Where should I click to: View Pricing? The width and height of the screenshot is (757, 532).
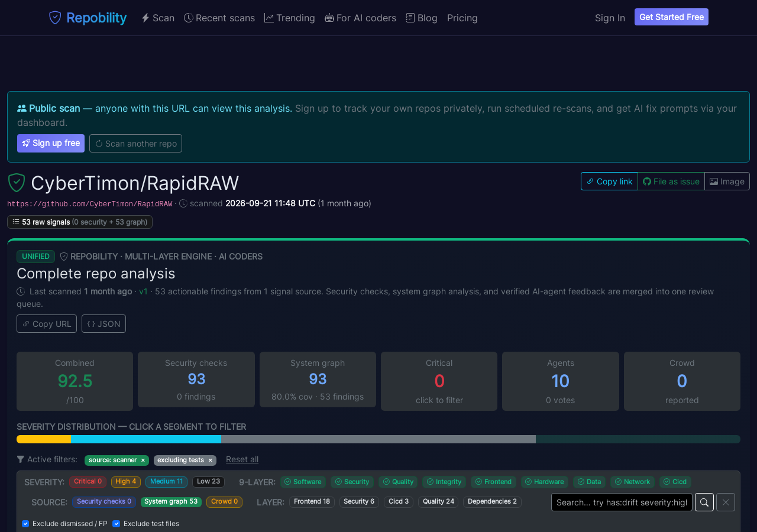click(x=462, y=18)
